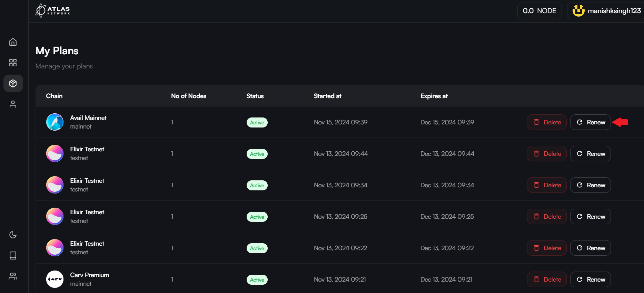Open documentation book icon in sidebar

coord(13,255)
